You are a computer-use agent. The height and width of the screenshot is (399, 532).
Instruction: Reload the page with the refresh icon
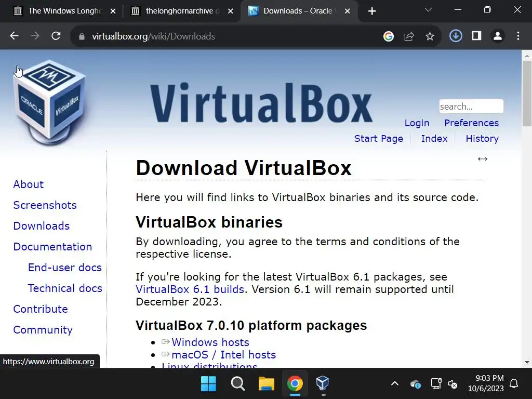56,36
